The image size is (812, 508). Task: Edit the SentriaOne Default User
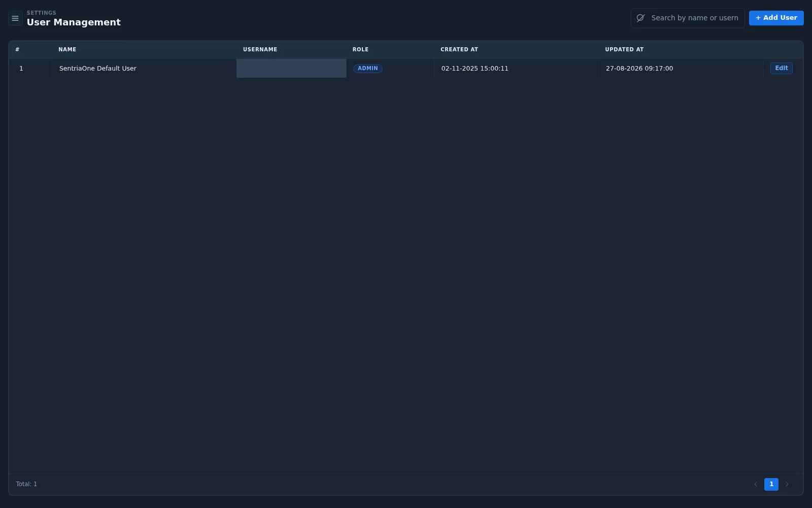click(781, 68)
